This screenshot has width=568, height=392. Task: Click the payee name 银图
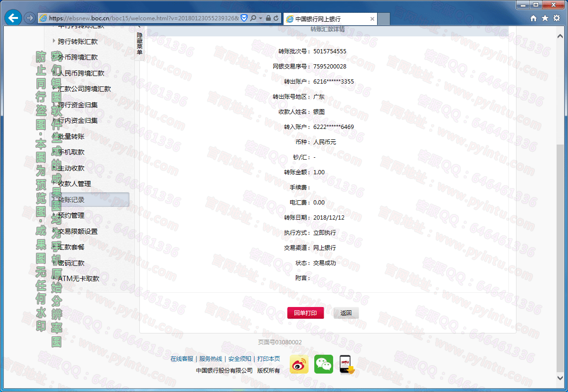coord(319,112)
